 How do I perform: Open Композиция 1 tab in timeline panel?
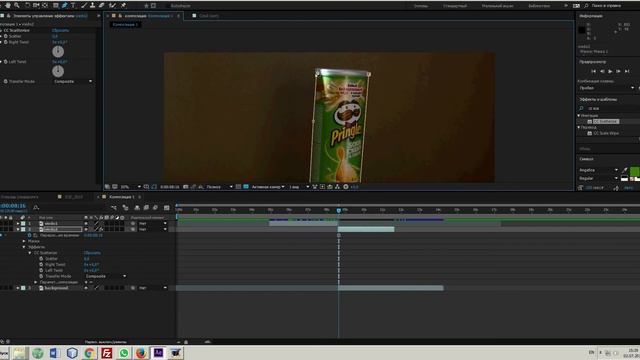coord(122,197)
